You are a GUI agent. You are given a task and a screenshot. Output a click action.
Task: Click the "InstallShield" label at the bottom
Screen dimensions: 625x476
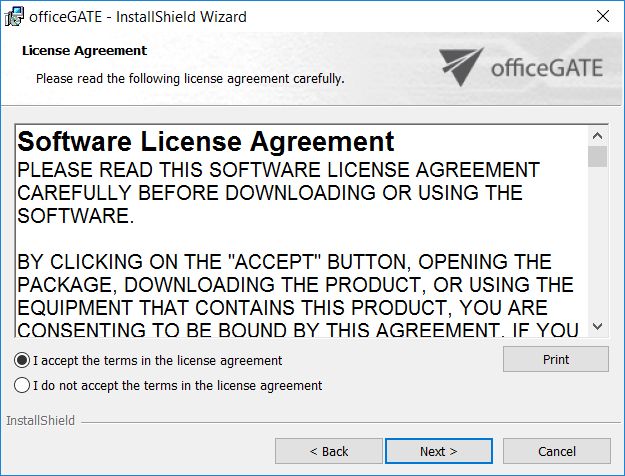(x=40, y=421)
